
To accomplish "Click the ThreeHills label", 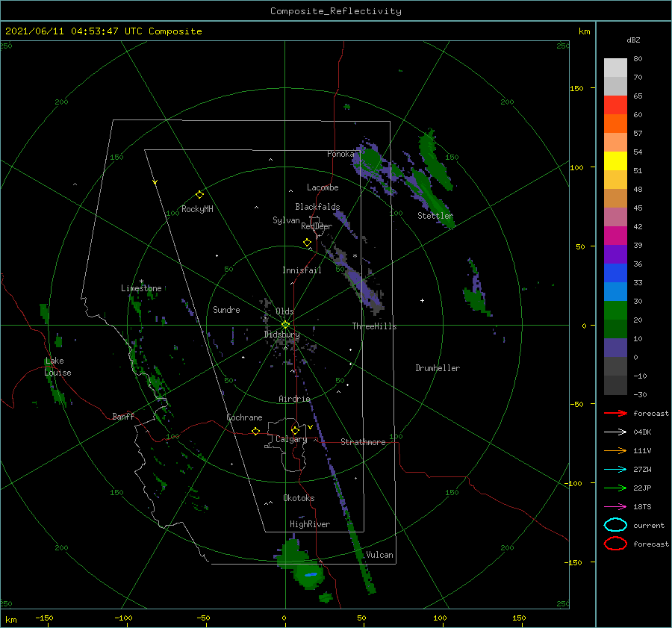I will click(374, 326).
